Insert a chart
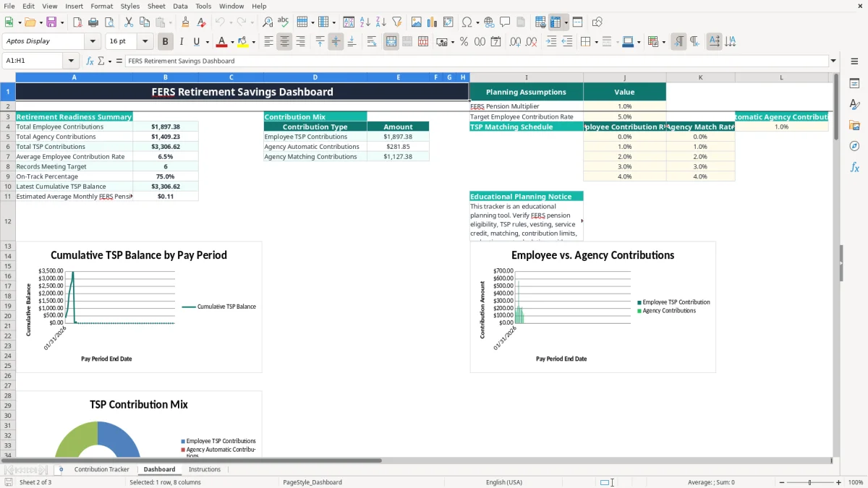868x488 pixels. point(433,22)
